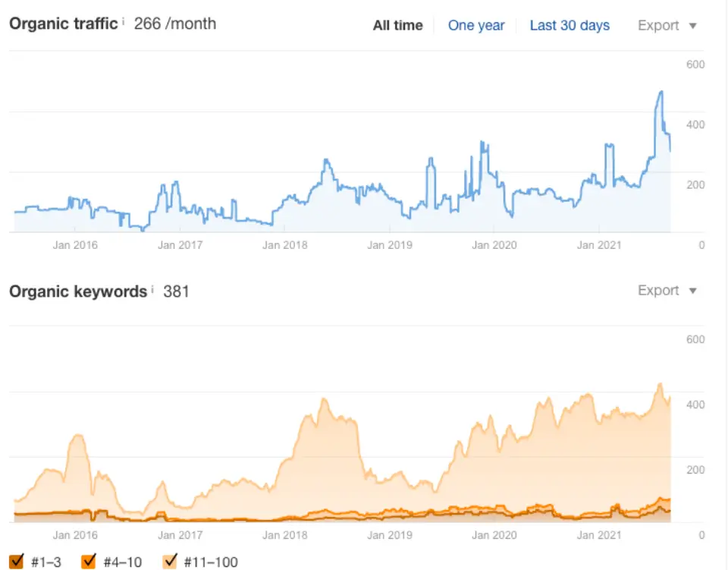This screenshot has width=728, height=570.
Task: Click the 266 /month traffic value
Action: tap(175, 24)
